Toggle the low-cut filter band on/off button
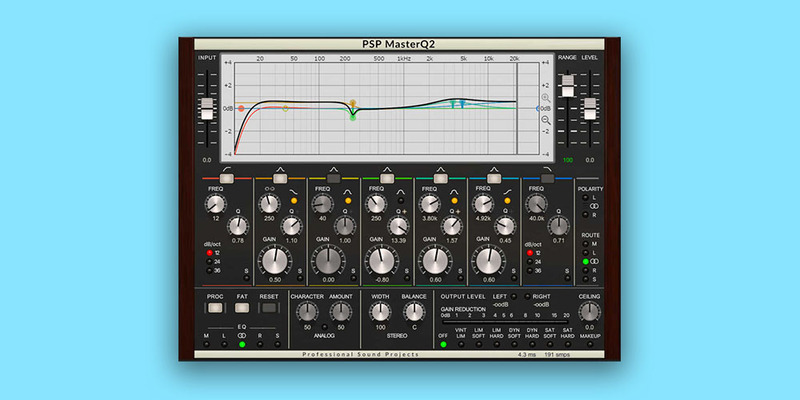Viewport: 800px width, 400px height. click(x=226, y=177)
